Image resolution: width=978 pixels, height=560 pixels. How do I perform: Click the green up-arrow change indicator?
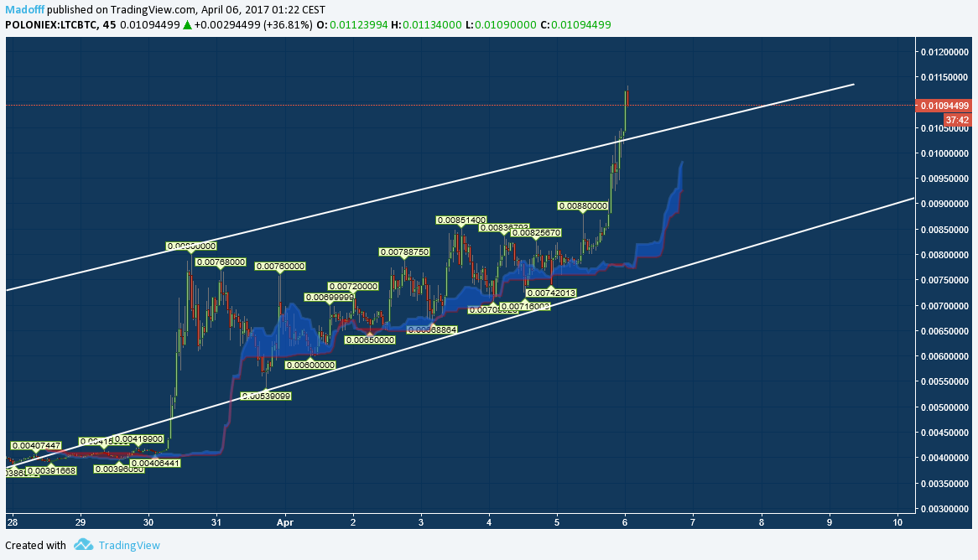[186, 25]
